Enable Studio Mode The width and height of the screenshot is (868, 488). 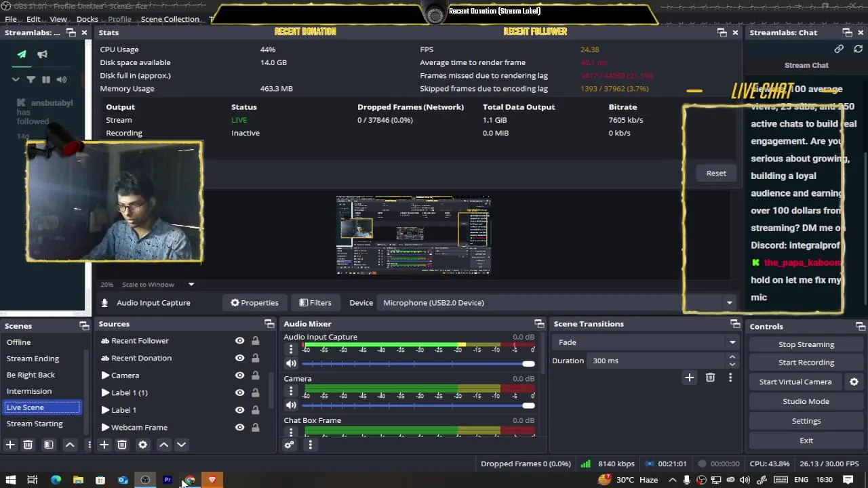[x=806, y=401]
